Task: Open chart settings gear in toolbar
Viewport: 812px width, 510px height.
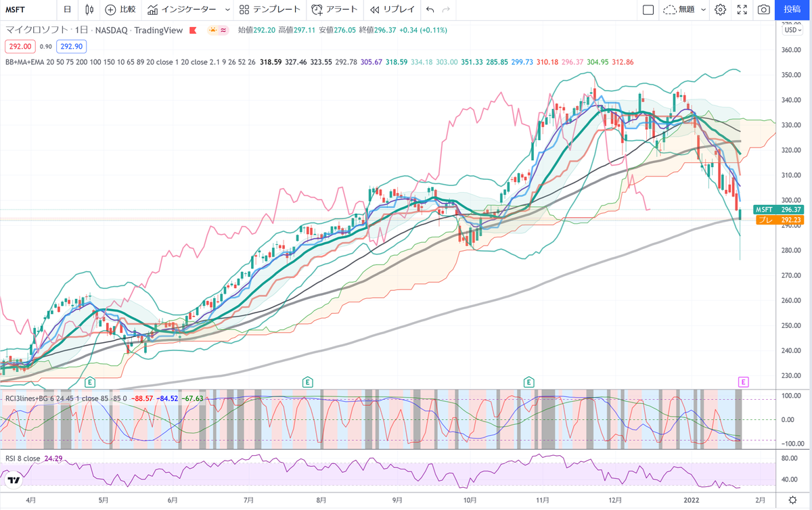Action: [721, 9]
